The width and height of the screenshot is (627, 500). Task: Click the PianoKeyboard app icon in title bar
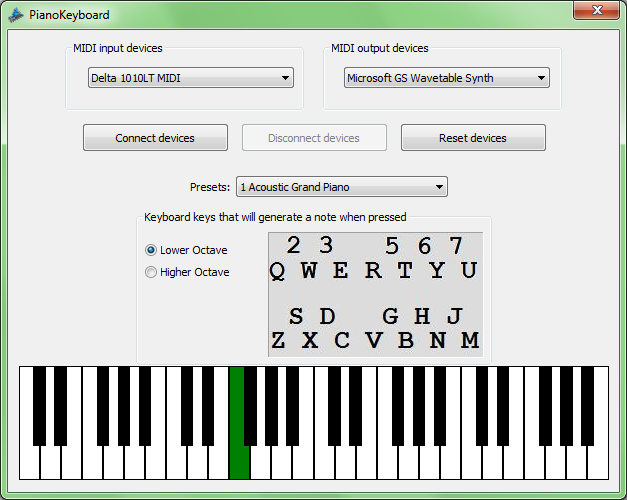pos(16,15)
